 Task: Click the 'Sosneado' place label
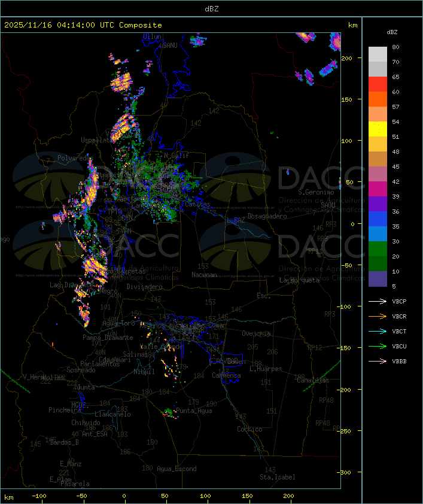click(81, 370)
